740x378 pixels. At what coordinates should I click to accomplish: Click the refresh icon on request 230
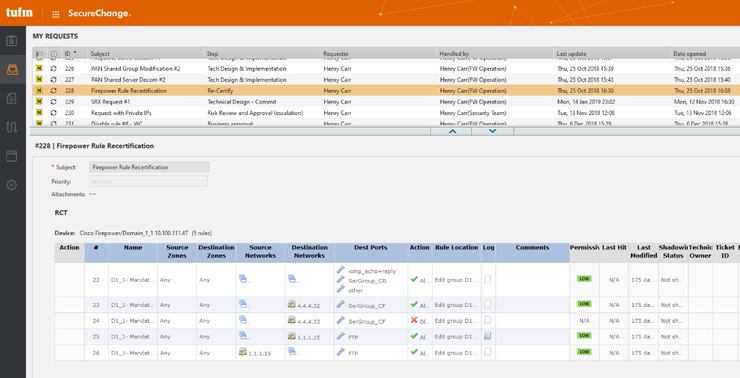point(53,113)
